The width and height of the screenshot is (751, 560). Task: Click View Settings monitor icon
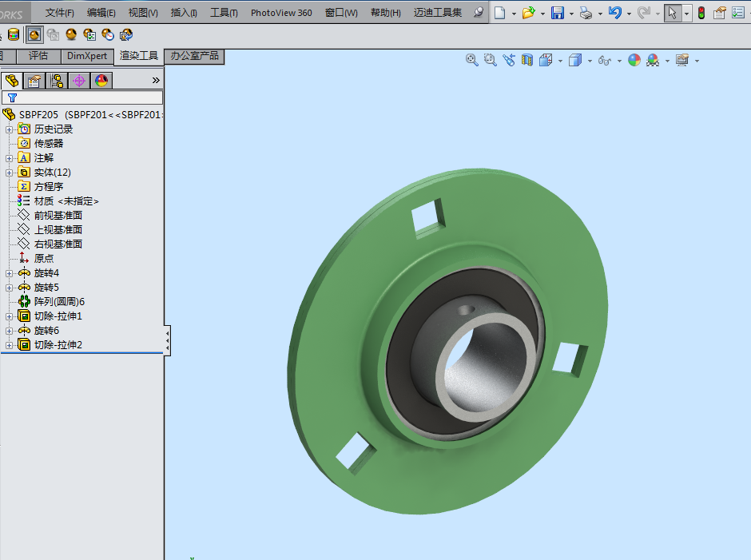tap(682, 61)
